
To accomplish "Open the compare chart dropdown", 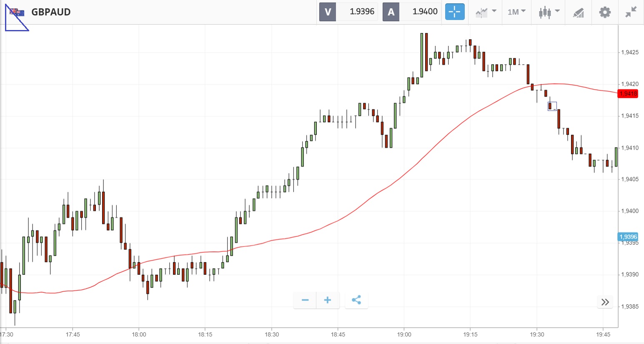I will pos(486,12).
